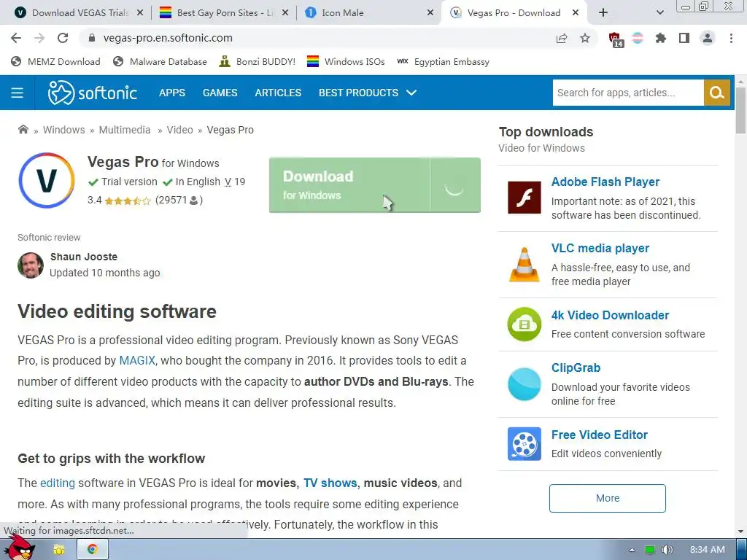
Task: Click the Angry Birds start button on taskbar
Action: click(x=18, y=548)
